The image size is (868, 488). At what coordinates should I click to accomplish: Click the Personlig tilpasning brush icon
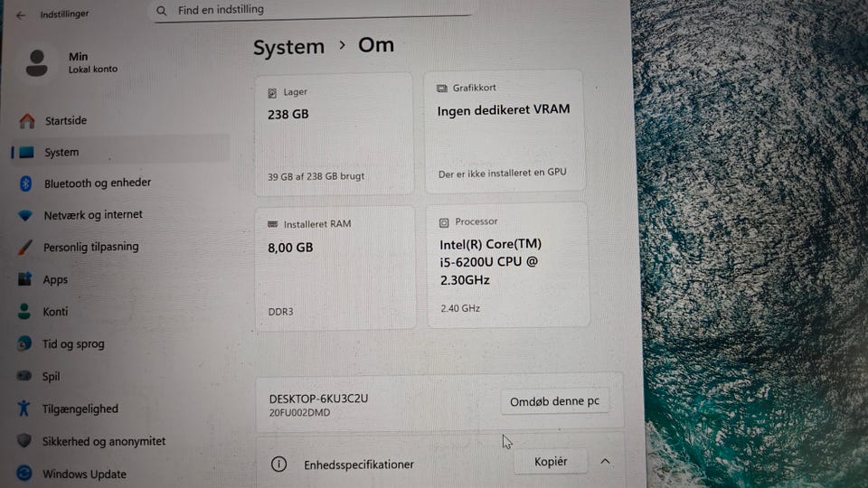pyautogui.click(x=25, y=248)
